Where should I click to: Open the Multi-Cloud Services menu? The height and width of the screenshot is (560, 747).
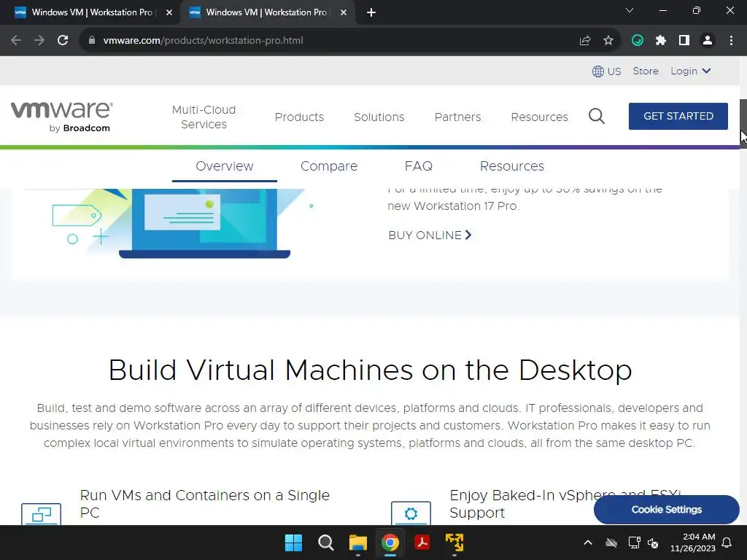coord(204,117)
